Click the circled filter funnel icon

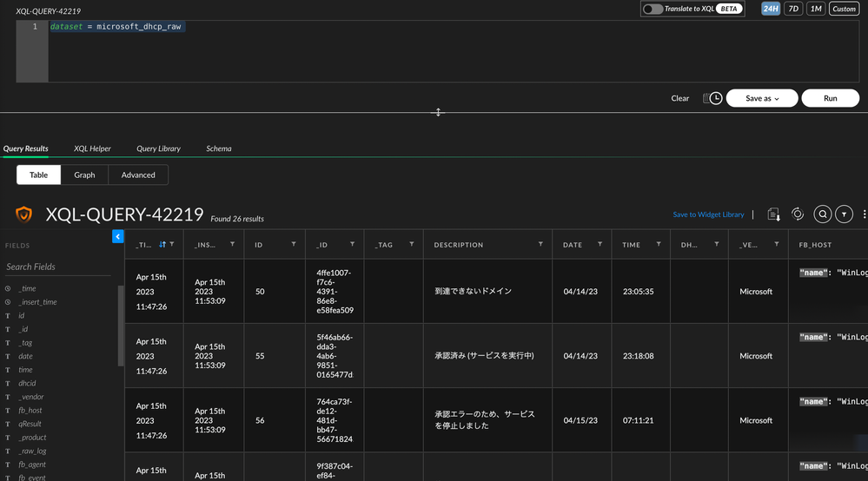click(844, 214)
